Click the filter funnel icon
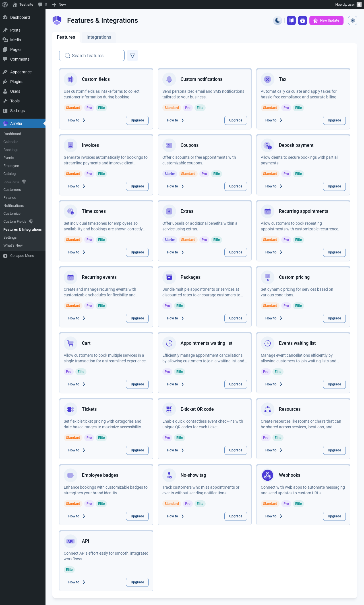This screenshot has height=605, width=364. tap(133, 55)
